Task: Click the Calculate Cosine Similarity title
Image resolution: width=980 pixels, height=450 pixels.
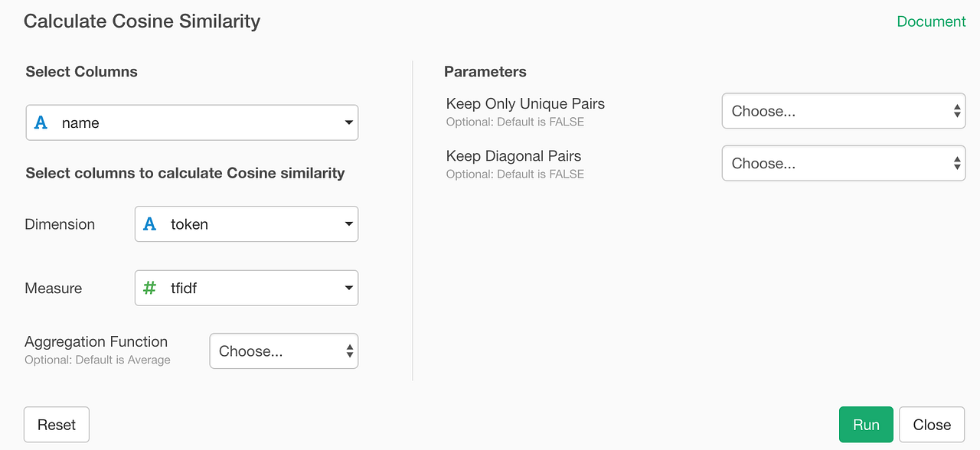Action: pyautogui.click(x=142, y=21)
